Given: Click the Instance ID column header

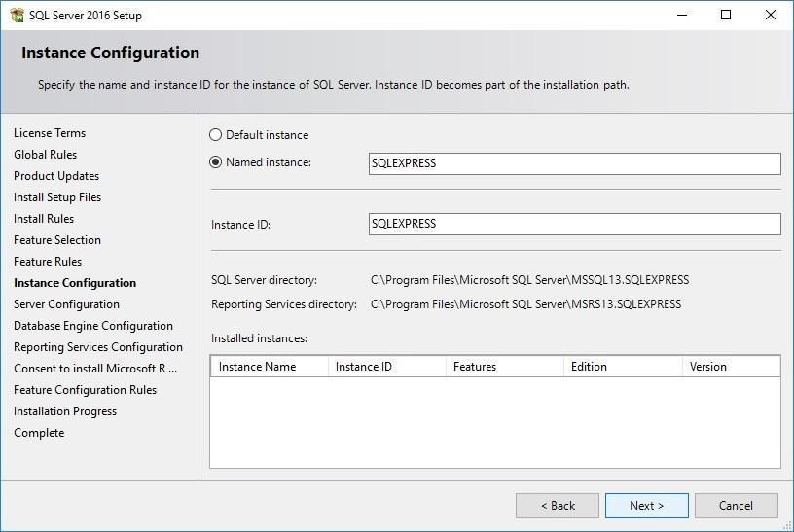Looking at the screenshot, I should pyautogui.click(x=385, y=367).
